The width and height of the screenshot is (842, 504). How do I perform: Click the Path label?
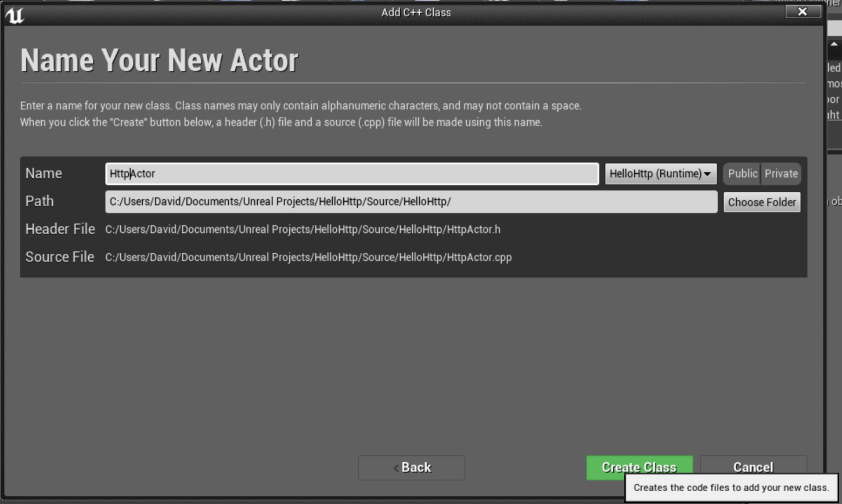click(x=39, y=201)
